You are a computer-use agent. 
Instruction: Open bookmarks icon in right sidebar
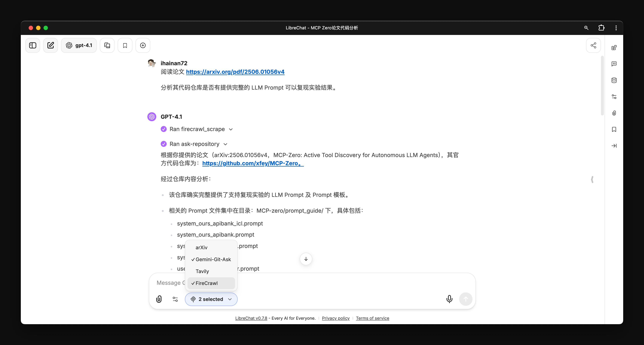pos(614,129)
